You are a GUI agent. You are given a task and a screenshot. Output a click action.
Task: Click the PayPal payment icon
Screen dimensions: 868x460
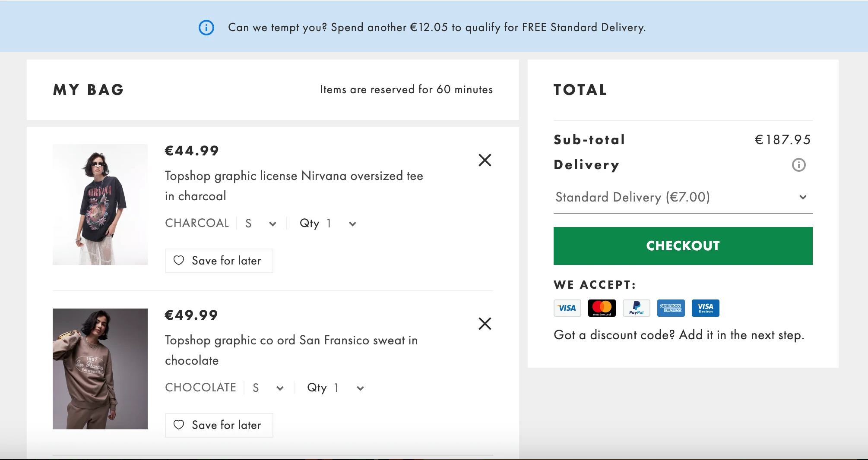[636, 308]
